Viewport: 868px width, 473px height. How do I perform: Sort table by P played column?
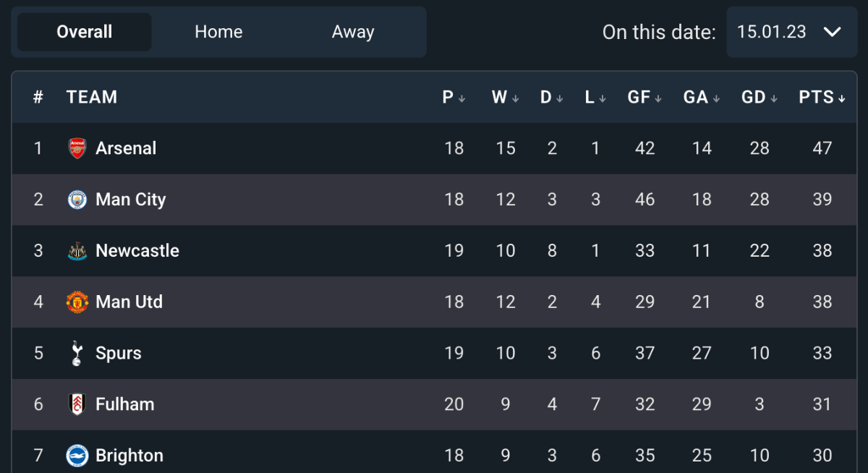[454, 98]
